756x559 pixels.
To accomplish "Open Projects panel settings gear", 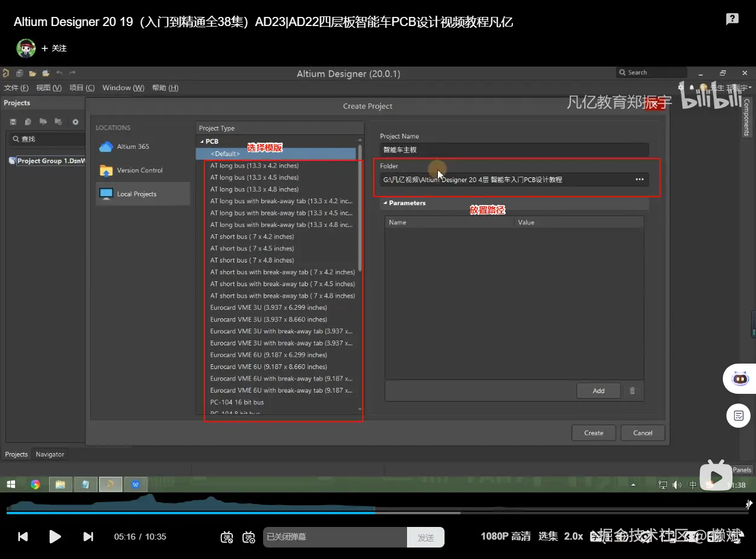I will 76,122.
